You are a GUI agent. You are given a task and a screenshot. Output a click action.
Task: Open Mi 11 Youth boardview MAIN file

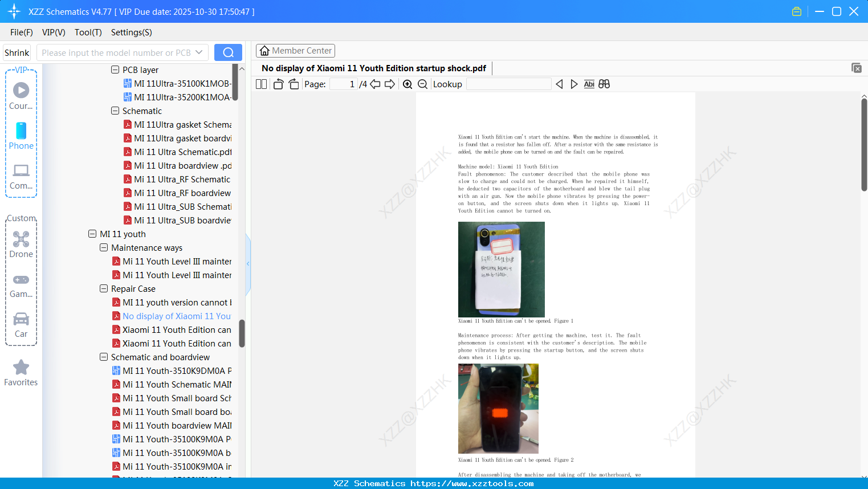click(x=172, y=425)
